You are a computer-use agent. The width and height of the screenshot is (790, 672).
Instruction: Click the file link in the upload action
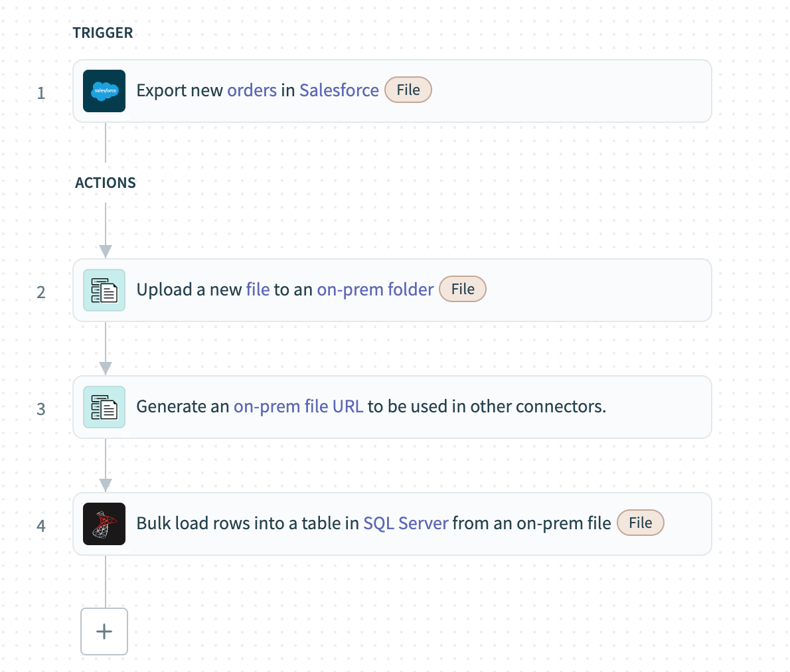pos(258,290)
